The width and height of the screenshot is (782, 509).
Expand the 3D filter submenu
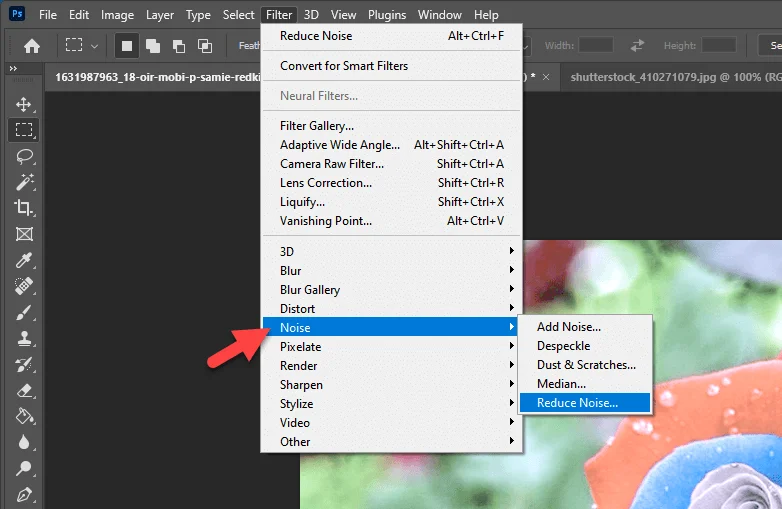point(391,251)
